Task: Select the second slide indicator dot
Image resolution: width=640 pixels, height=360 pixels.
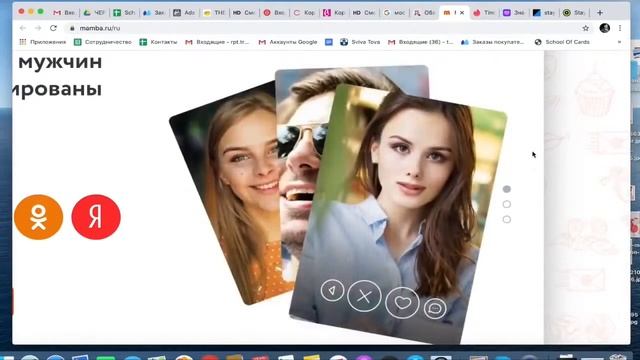Action: pyautogui.click(x=507, y=204)
